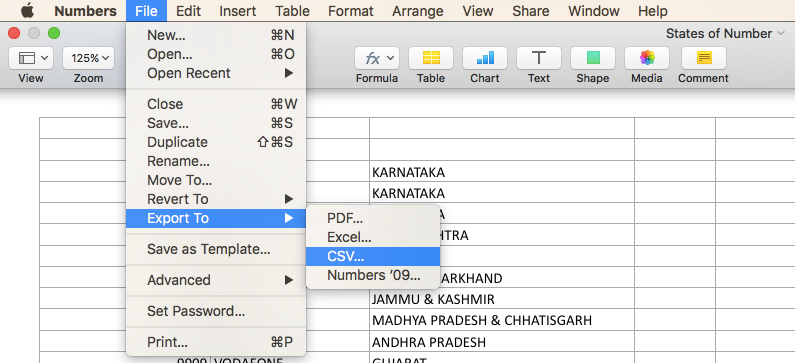This screenshot has width=795, height=363.
Task: Open the Media browser icon
Action: 646,58
